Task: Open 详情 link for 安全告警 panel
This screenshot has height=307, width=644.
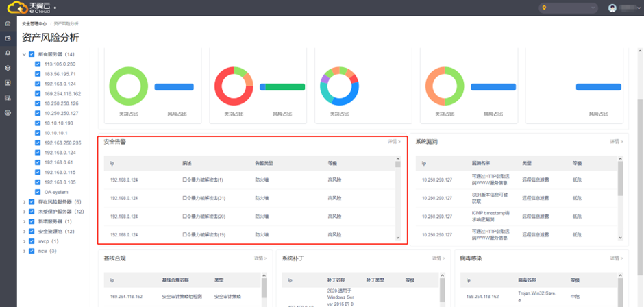Action: click(x=394, y=142)
